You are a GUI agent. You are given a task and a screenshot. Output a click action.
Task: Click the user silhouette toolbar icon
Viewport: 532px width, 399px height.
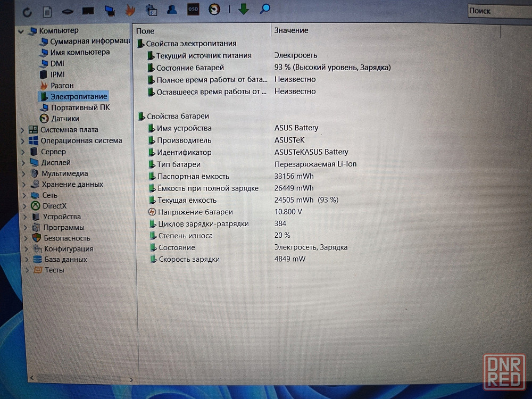click(x=172, y=9)
